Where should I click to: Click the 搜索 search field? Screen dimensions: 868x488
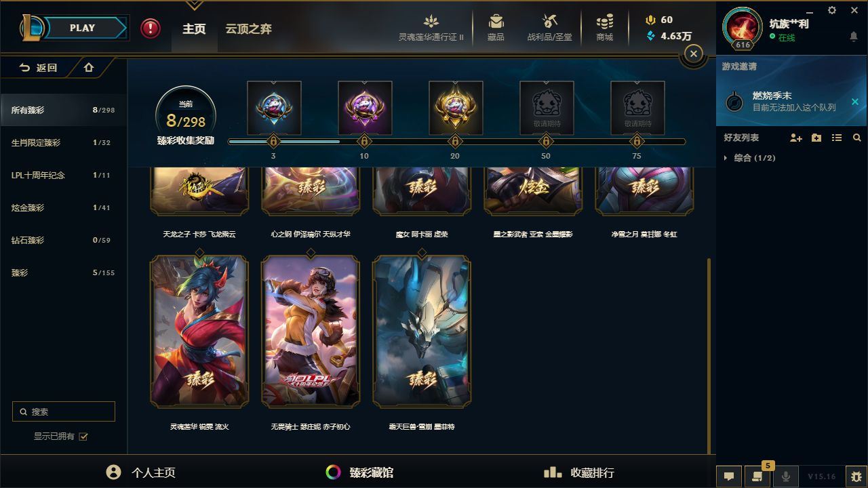pyautogui.click(x=64, y=411)
